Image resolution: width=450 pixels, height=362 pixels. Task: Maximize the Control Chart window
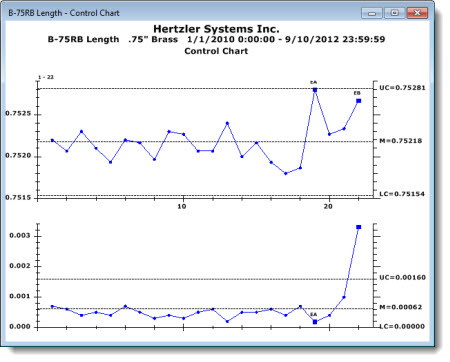[395, 13]
